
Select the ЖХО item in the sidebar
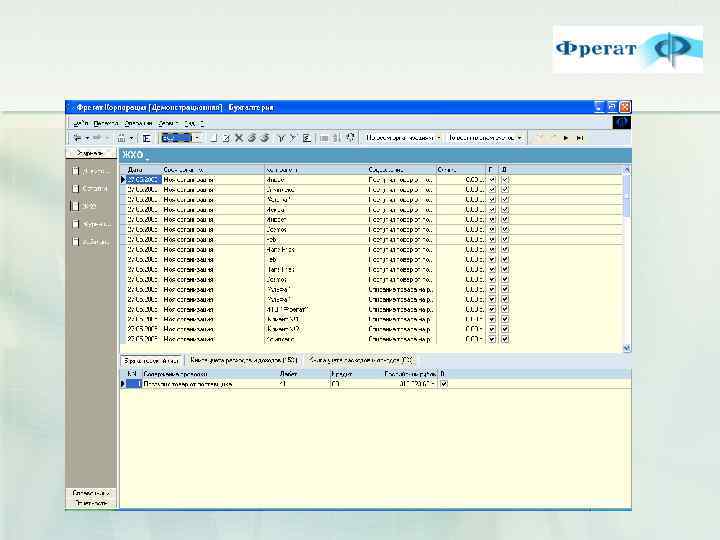pyautogui.click(x=85, y=206)
